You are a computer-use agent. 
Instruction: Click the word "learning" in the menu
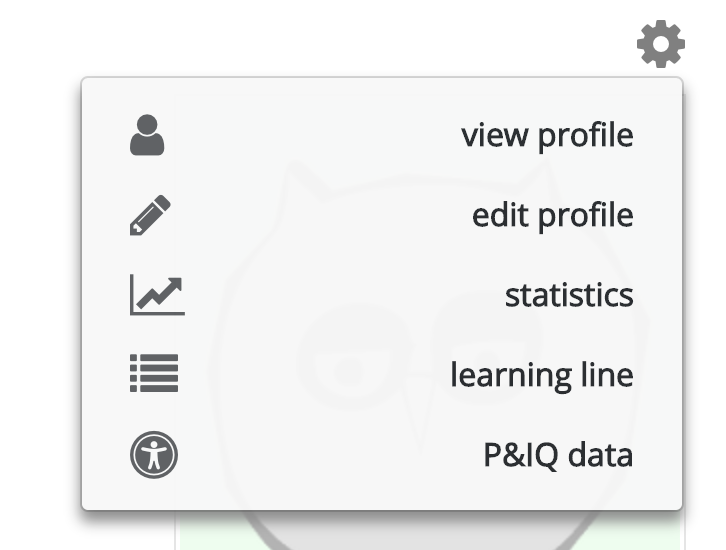pyautogui.click(x=511, y=376)
